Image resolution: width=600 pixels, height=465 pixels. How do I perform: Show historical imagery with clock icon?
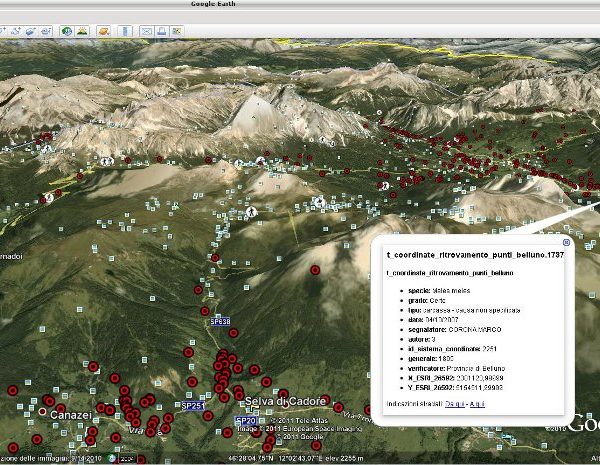click(x=69, y=31)
